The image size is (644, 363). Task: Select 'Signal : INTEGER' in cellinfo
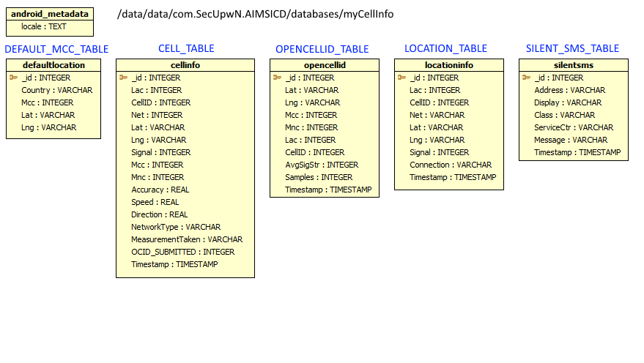(x=161, y=152)
